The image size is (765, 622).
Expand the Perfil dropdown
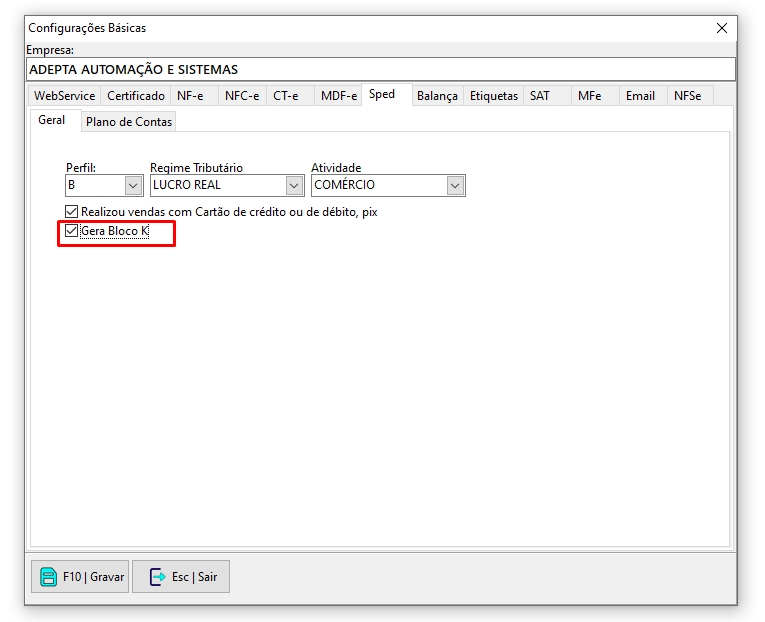133,185
